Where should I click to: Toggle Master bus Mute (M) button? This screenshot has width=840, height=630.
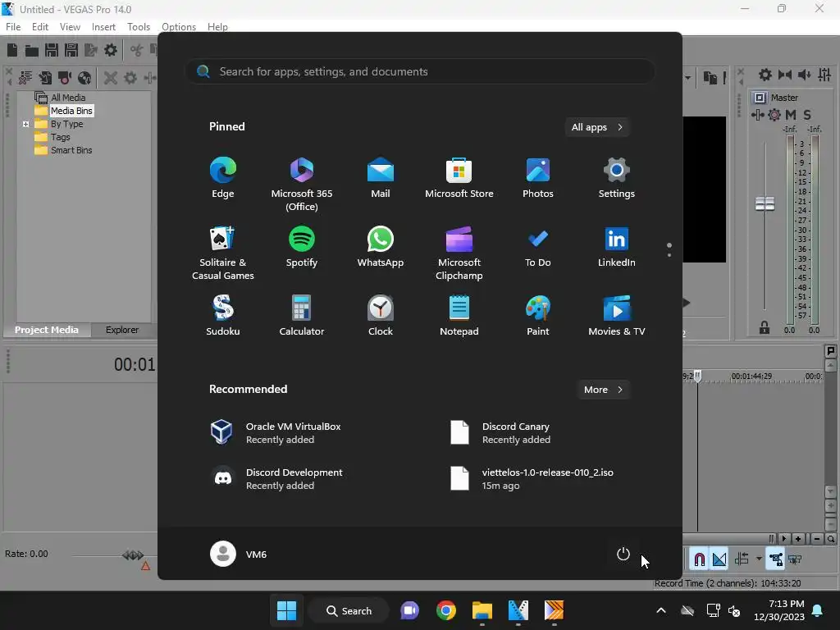(791, 115)
